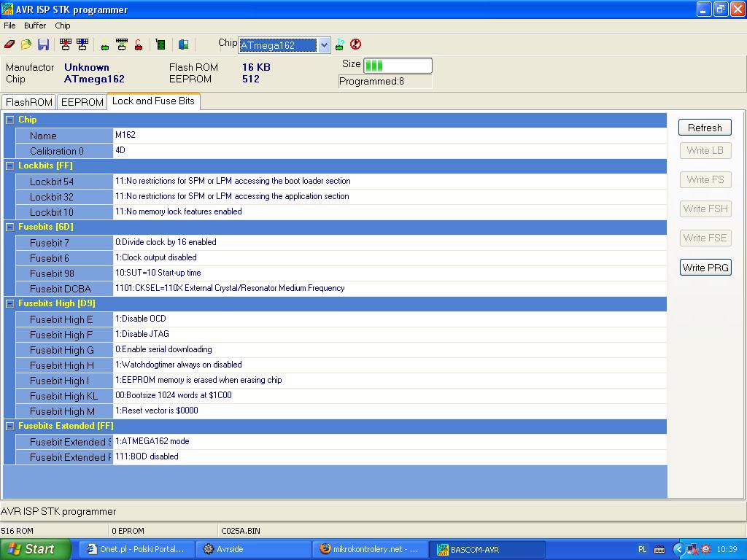Screen dimensions: 747x560
Task: Click the red chip erase icon
Action: [138, 44]
